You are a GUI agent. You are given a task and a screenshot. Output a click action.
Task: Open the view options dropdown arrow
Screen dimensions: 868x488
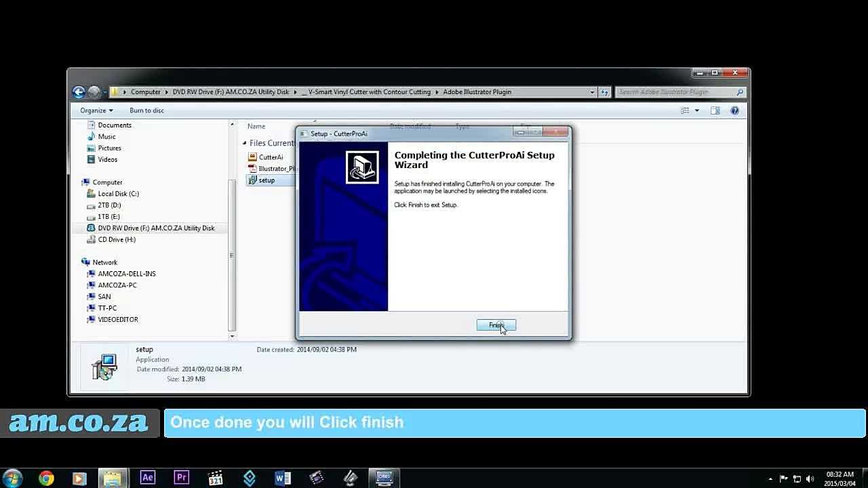click(696, 110)
